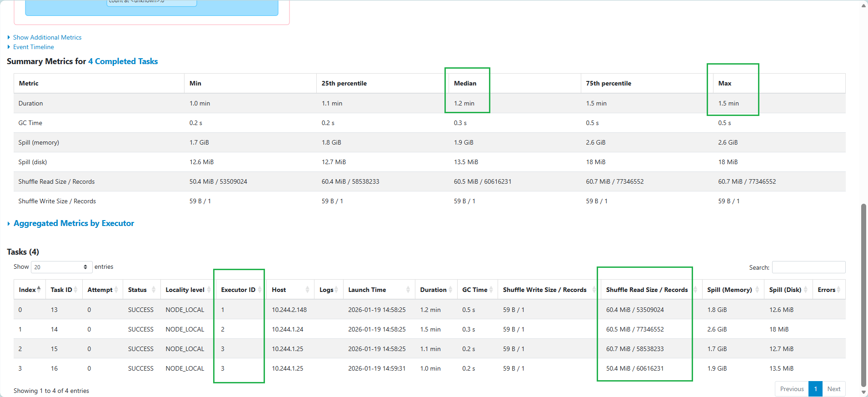The image size is (868, 397).
Task: Sort by Spill (Disk) column header
Action: pos(785,290)
